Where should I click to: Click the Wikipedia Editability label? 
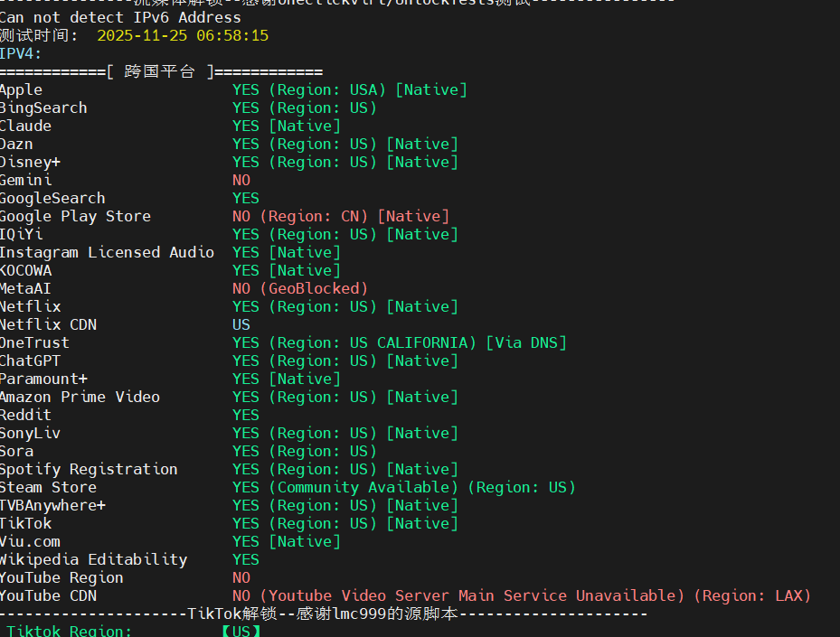click(x=93, y=560)
